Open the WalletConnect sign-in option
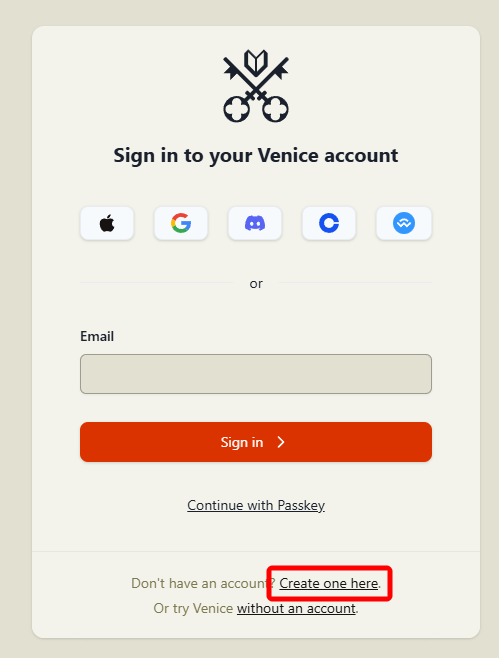Image resolution: width=499 pixels, height=658 pixels. (404, 223)
